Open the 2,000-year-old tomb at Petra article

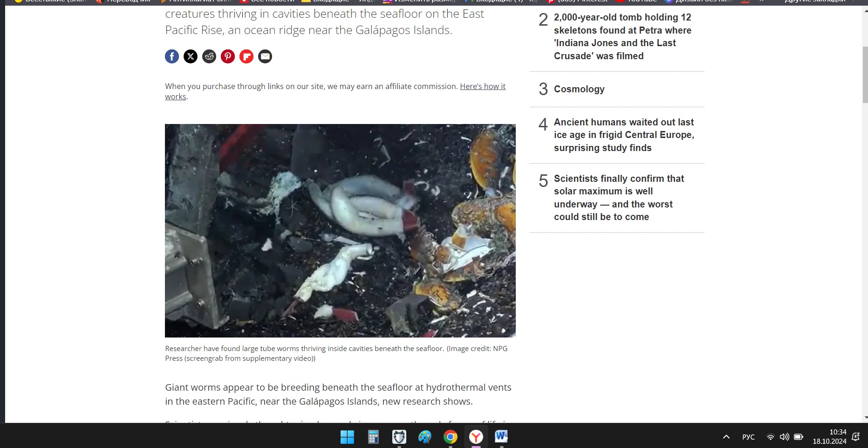click(622, 36)
